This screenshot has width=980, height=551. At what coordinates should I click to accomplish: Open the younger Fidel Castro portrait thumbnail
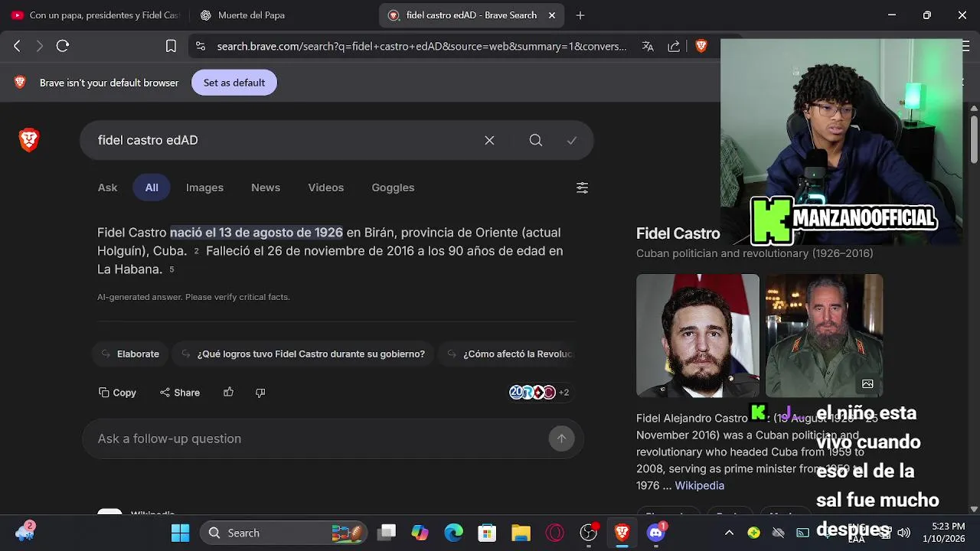click(697, 335)
